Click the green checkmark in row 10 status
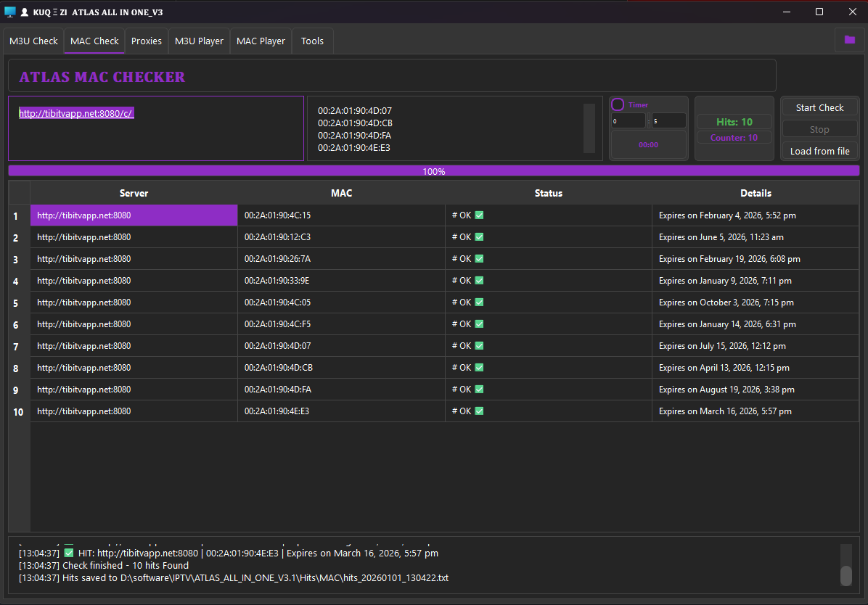This screenshot has height=605, width=868. point(479,411)
